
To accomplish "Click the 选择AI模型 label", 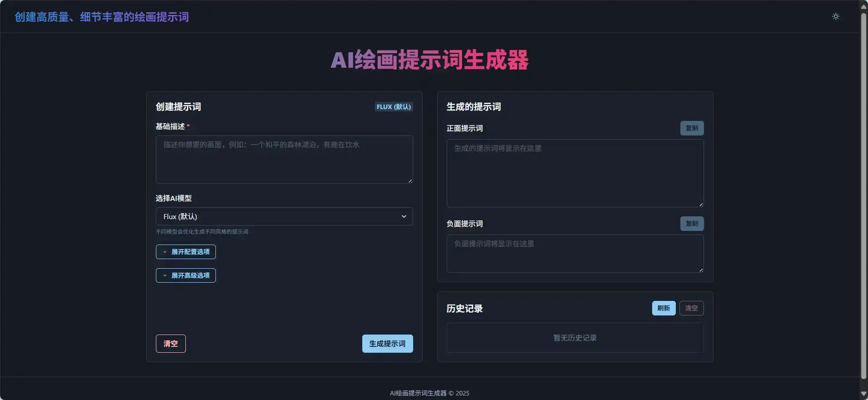I will 174,198.
